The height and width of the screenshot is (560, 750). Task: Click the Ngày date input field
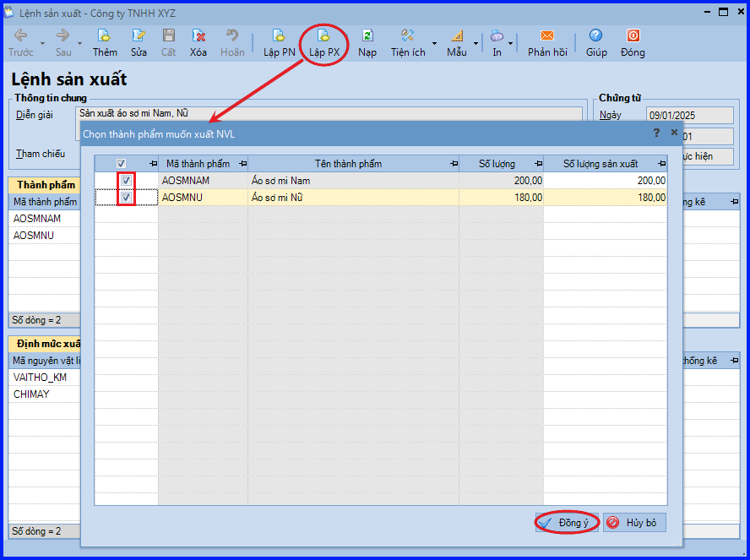pyautogui.click(x=689, y=115)
